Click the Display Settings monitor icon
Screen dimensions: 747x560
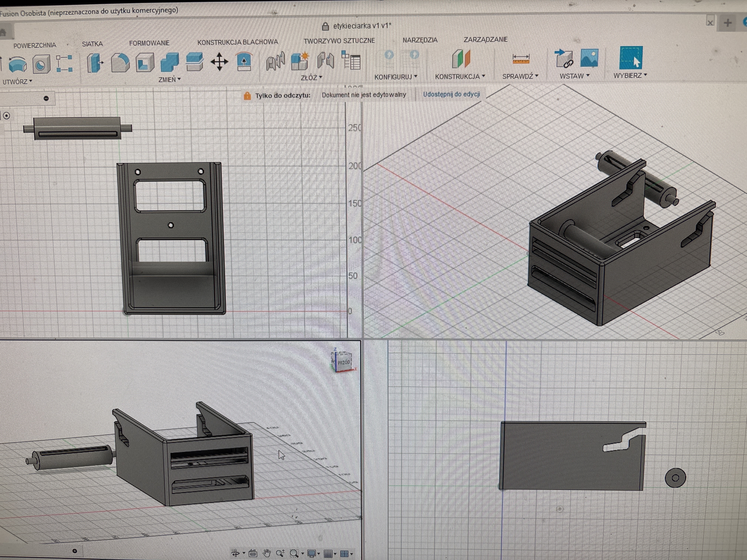pyautogui.click(x=312, y=554)
